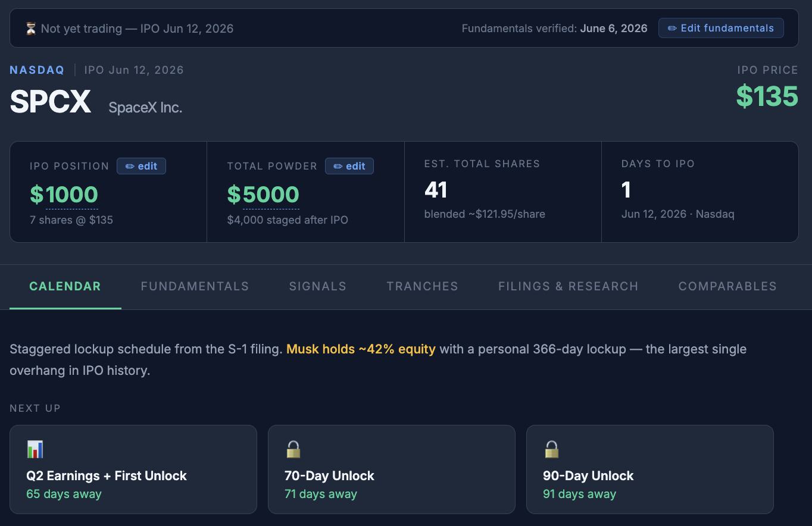The image size is (812, 526).
Task: Select the Filings & Research tab
Action: click(569, 286)
